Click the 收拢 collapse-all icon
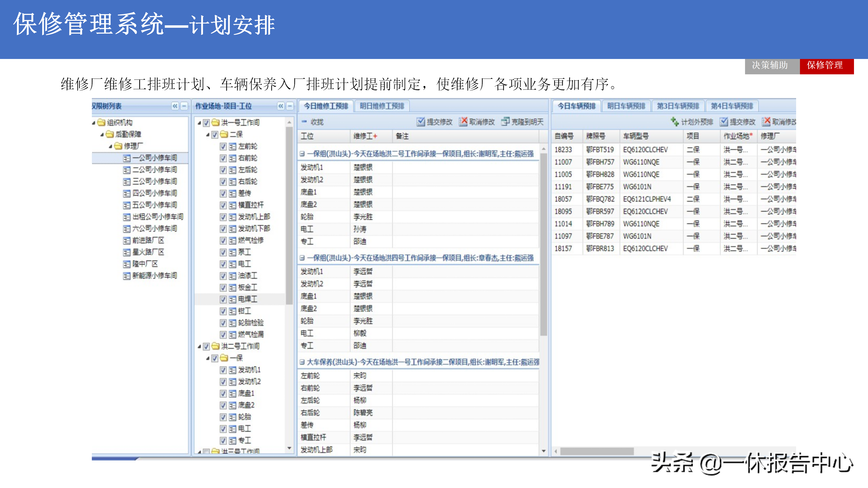This screenshot has height=488, width=868. pyautogui.click(x=304, y=122)
